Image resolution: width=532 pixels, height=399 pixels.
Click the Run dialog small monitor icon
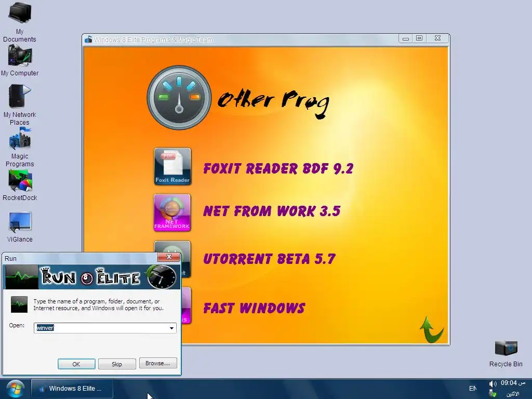point(19,304)
